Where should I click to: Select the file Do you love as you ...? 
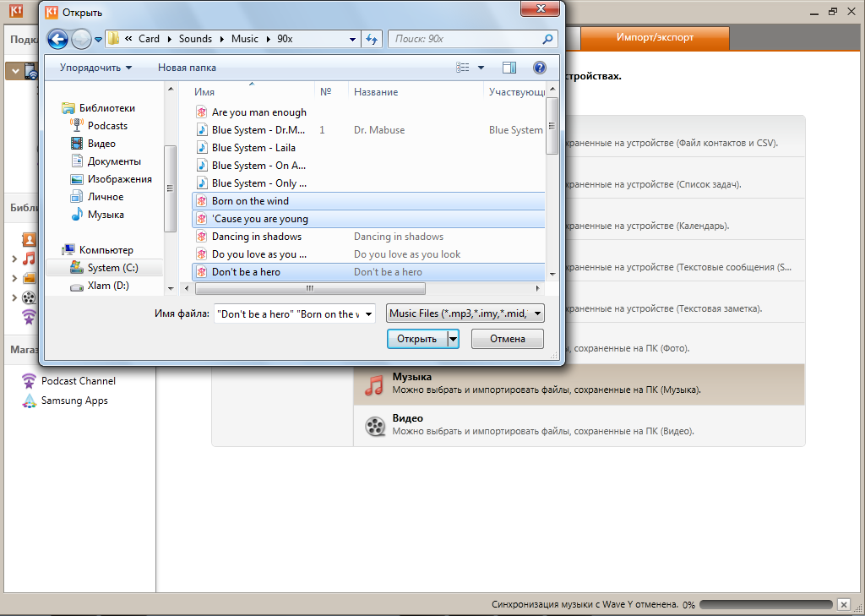pos(368,254)
